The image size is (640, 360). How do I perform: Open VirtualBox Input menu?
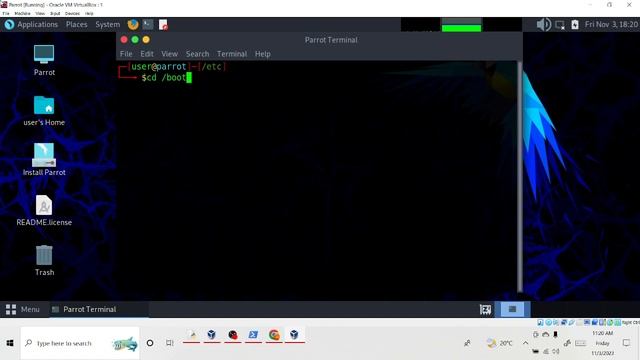(x=55, y=13)
